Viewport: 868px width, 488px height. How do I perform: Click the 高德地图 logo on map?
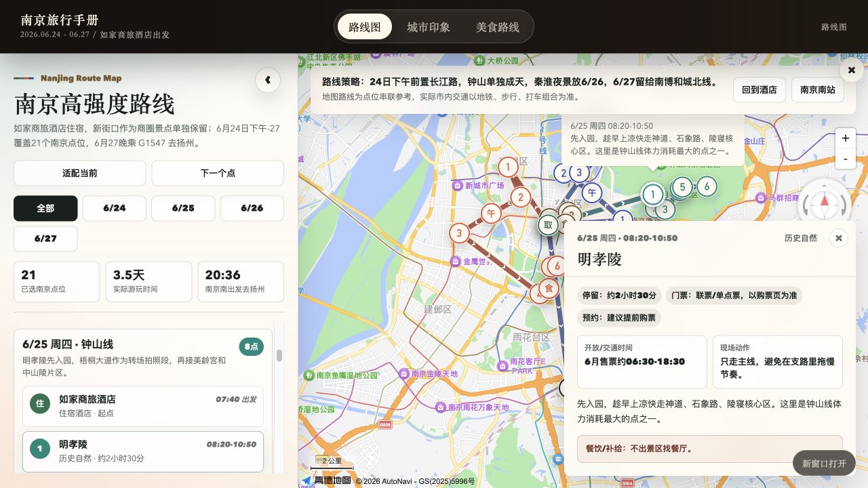click(x=327, y=481)
